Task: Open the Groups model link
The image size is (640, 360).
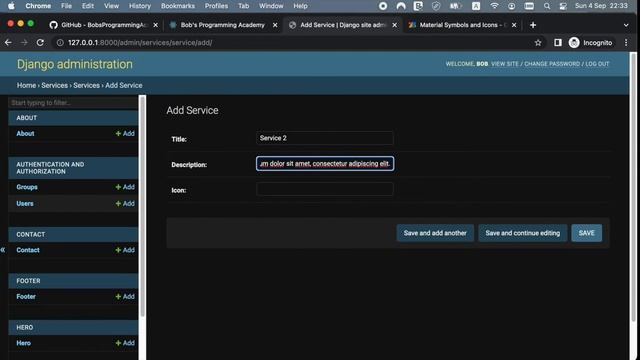Action: (27, 187)
